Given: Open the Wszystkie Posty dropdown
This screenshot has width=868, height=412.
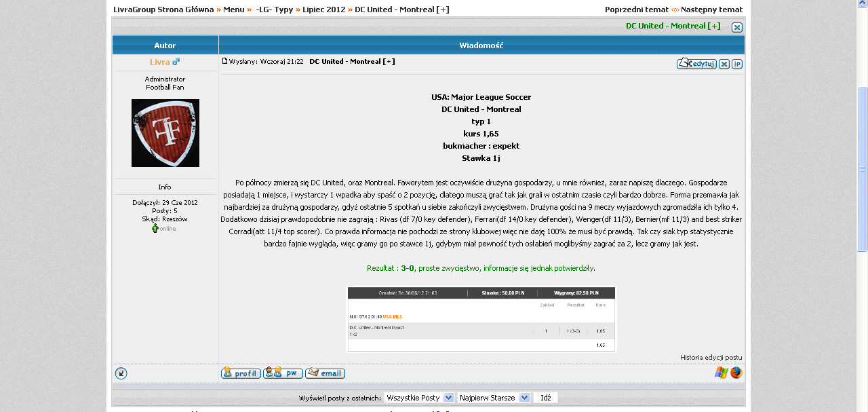Looking at the screenshot, I should (x=419, y=398).
